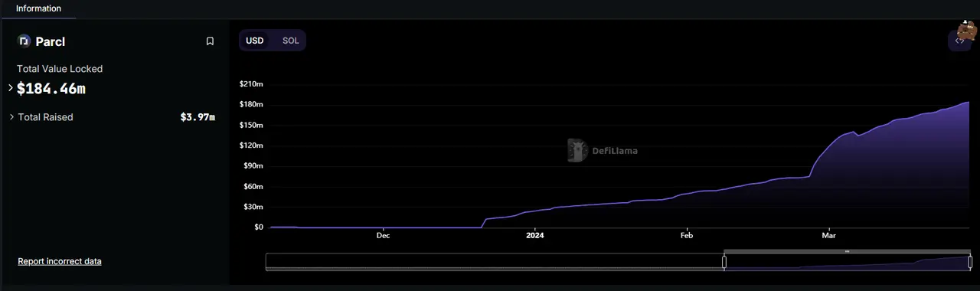Click the $3.97m total raised amount
Viewport: 980px width, 291px height.
pyautogui.click(x=198, y=117)
